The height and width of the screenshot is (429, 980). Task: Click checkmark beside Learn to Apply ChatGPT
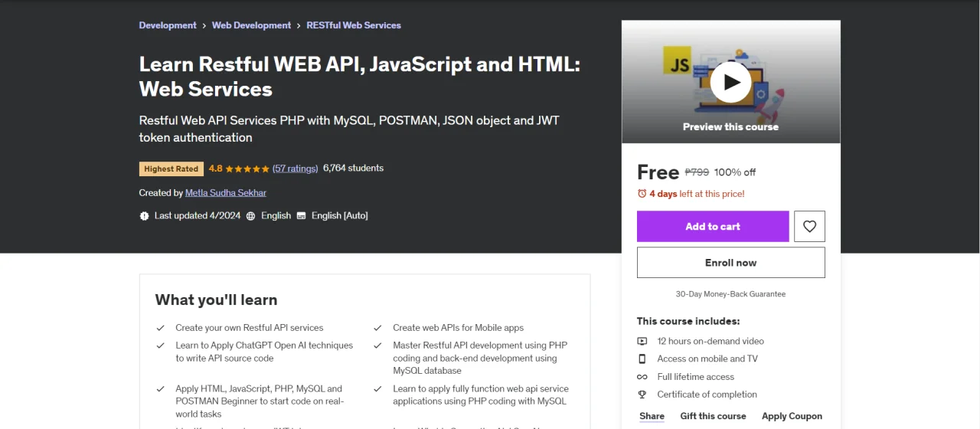(x=161, y=345)
